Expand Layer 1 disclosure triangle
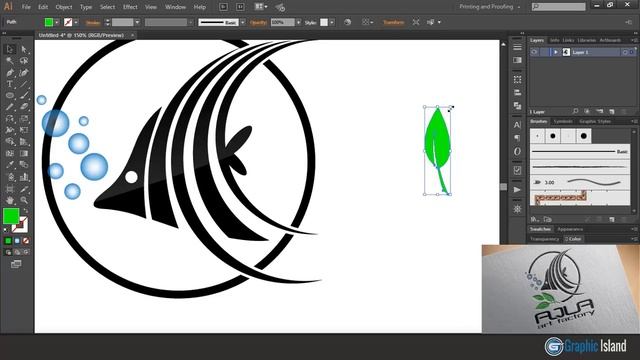Screen dimensions: 640x360 556,52
